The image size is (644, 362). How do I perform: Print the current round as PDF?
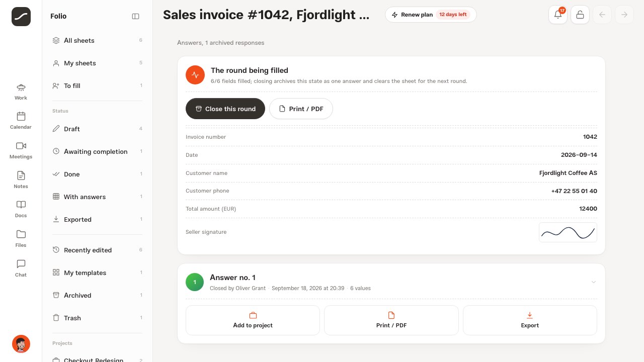click(x=301, y=109)
